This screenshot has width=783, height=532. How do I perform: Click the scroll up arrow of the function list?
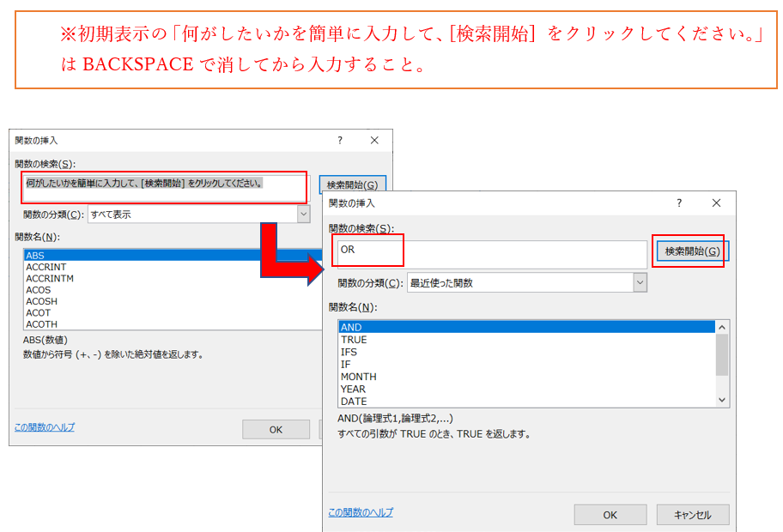click(x=722, y=327)
